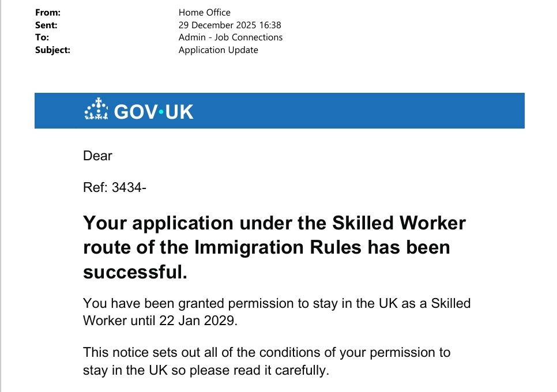Select the Home Office sender name

coord(204,12)
